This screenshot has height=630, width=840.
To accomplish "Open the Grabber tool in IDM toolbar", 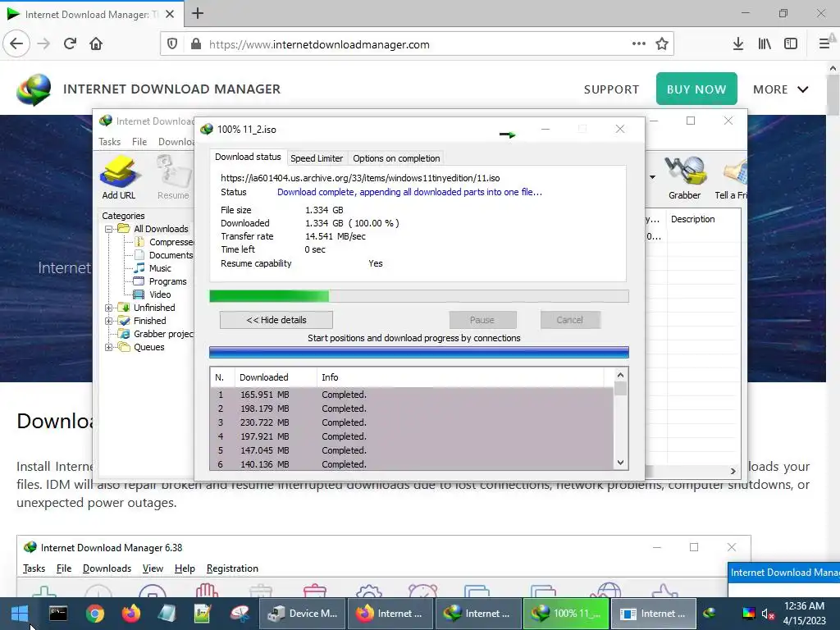I will click(x=684, y=177).
